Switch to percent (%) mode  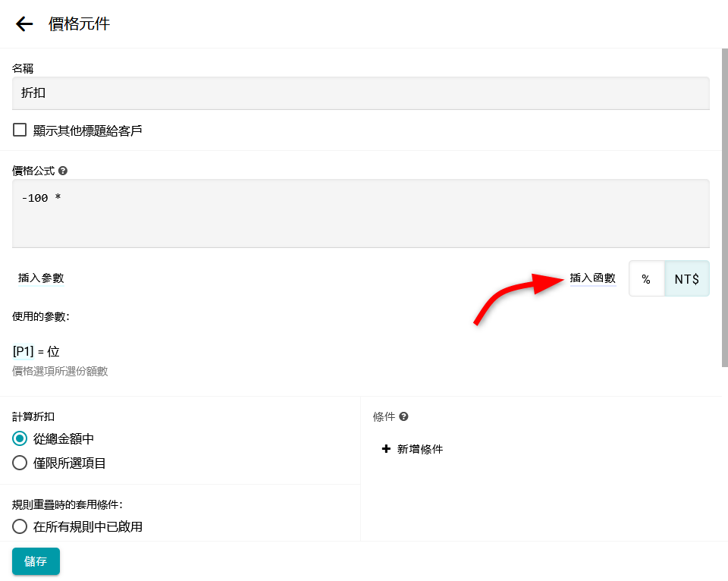coord(646,279)
